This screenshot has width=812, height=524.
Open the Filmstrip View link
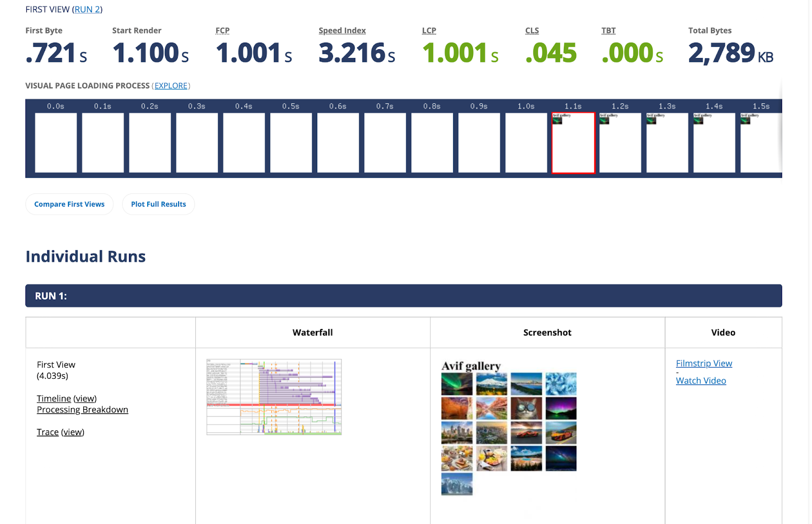click(704, 364)
